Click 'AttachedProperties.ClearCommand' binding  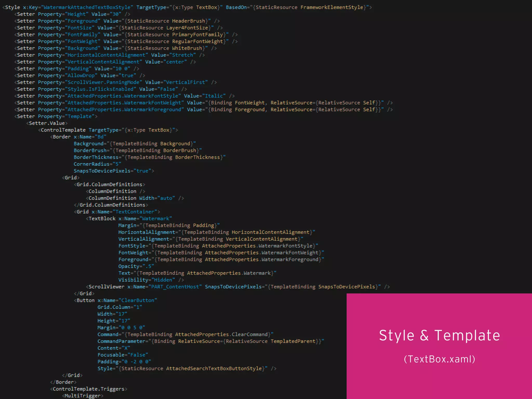click(x=221, y=334)
